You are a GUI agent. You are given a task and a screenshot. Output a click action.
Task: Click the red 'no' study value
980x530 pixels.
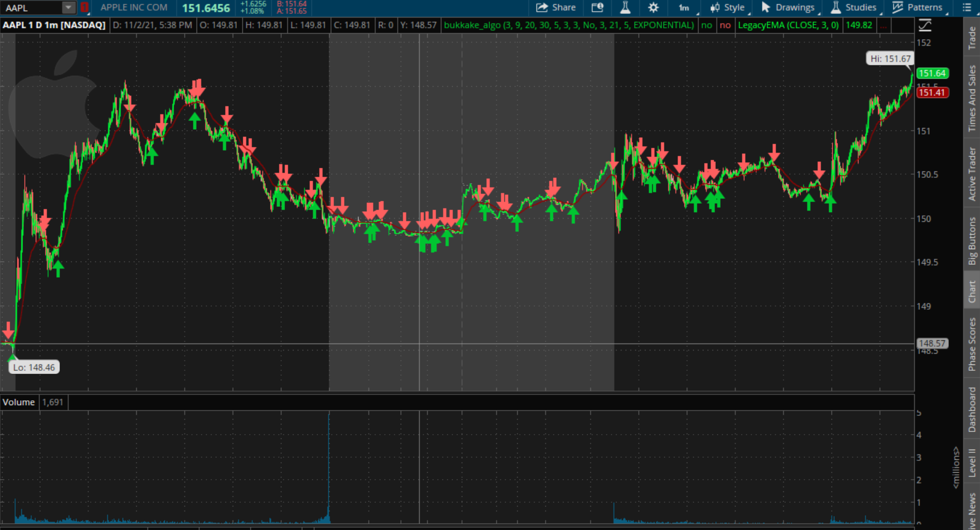pyautogui.click(x=725, y=25)
